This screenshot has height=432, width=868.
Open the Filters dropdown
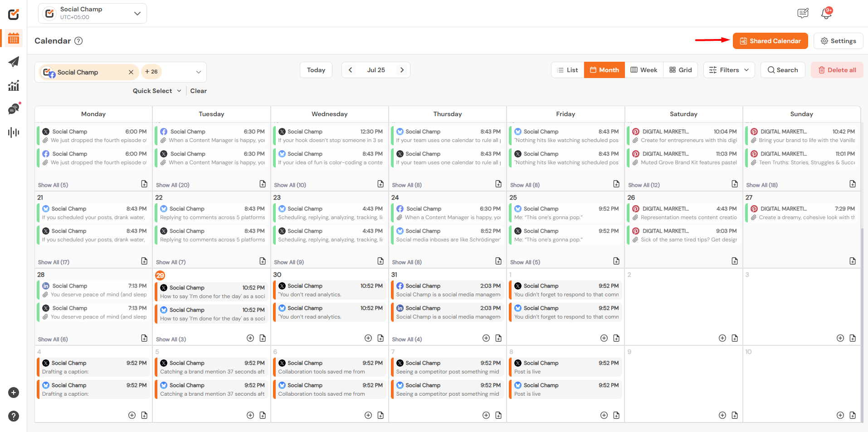click(729, 70)
